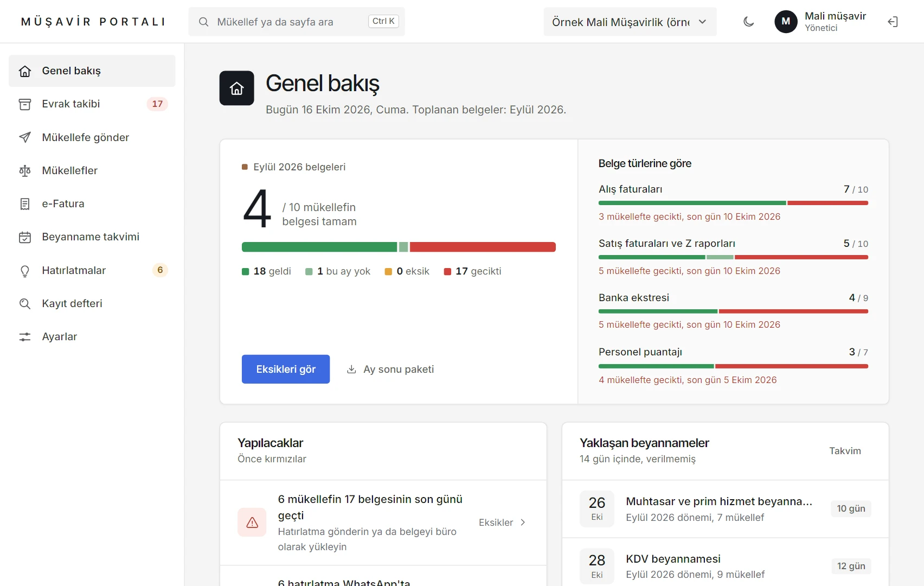Image resolution: width=924 pixels, height=586 pixels.
Task: Click the 17 badge next to Evrak takibi
Action: tap(157, 104)
